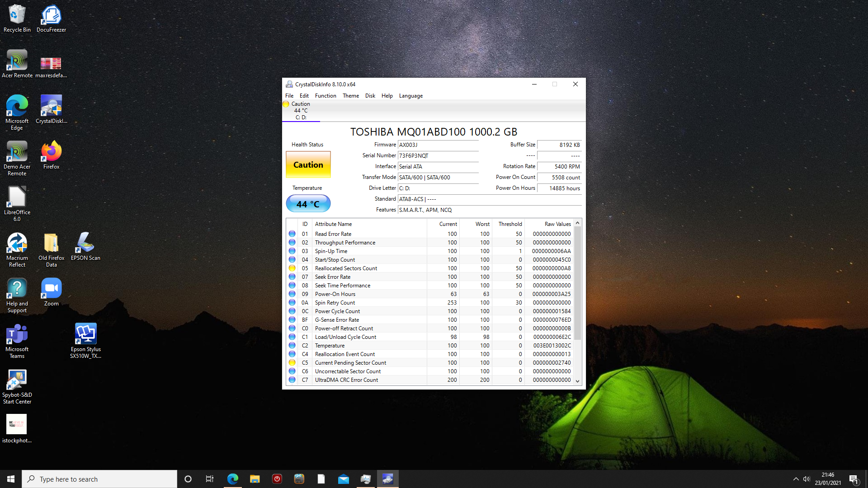Select the Spin Retry Count row

coord(430,303)
